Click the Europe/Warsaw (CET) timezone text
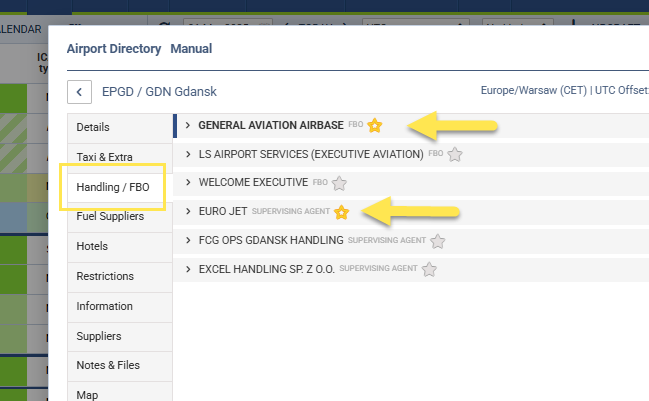This screenshot has height=401, width=649. point(534,90)
